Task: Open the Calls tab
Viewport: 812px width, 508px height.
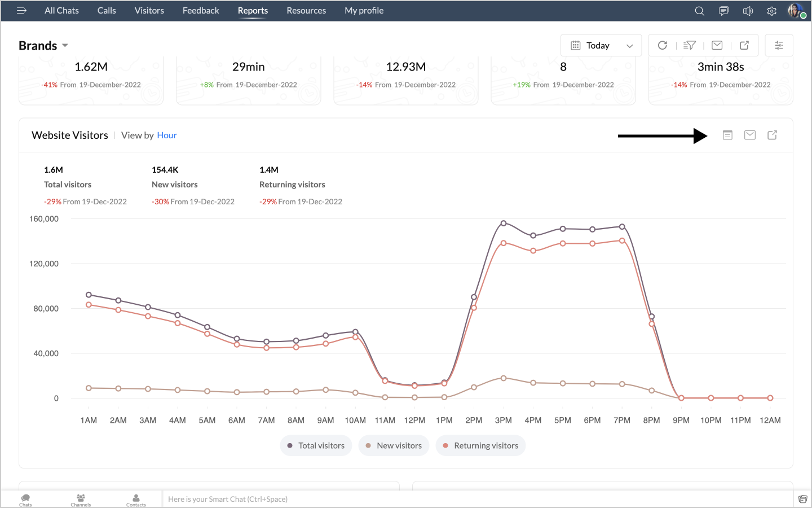Action: (x=107, y=11)
